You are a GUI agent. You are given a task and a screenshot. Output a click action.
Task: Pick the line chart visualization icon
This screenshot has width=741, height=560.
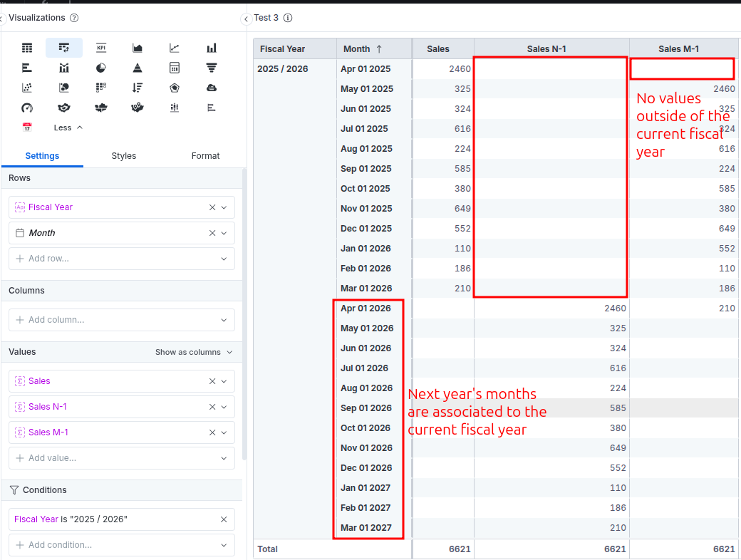(175, 48)
